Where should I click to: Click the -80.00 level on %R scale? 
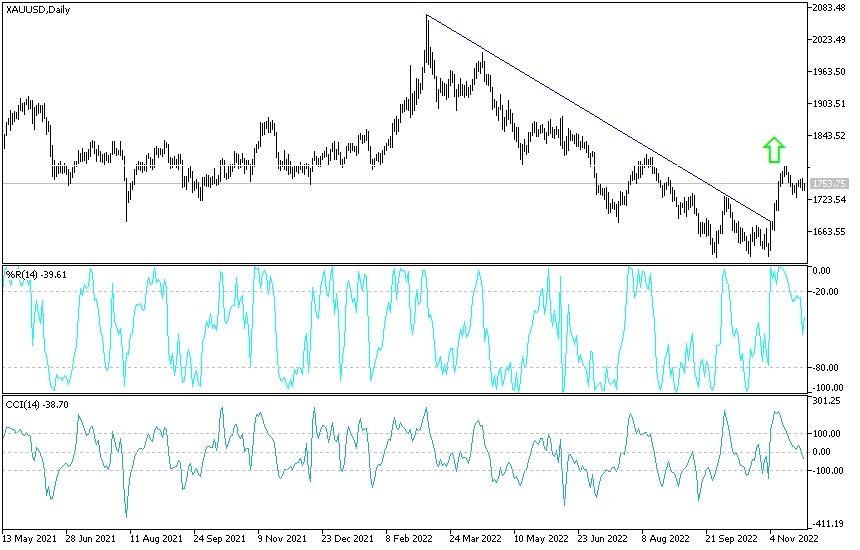827,367
